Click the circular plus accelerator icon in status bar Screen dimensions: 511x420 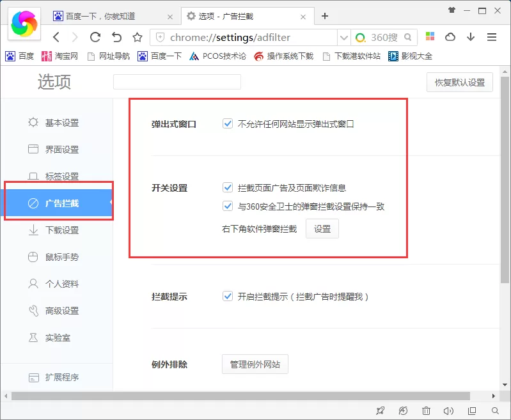click(403, 411)
